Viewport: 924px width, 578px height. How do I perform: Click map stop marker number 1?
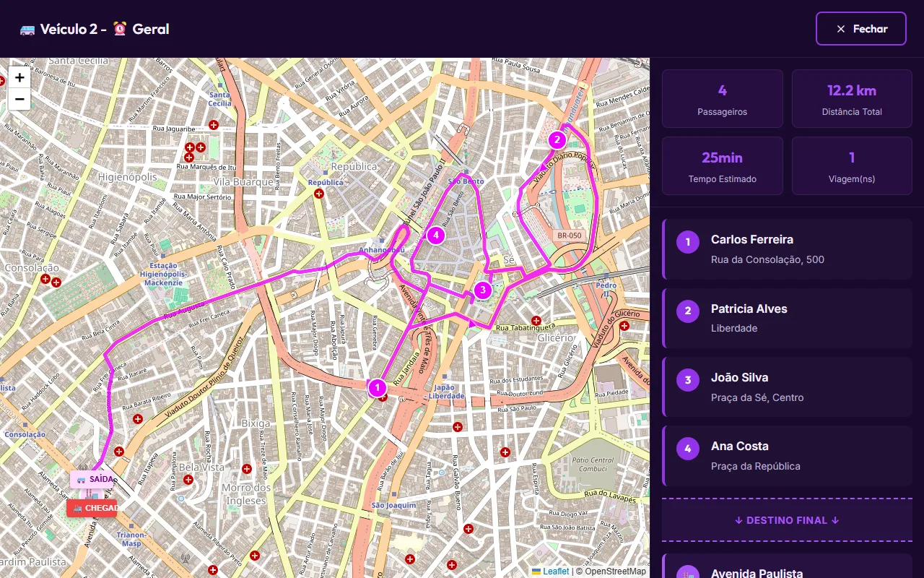[x=377, y=388]
